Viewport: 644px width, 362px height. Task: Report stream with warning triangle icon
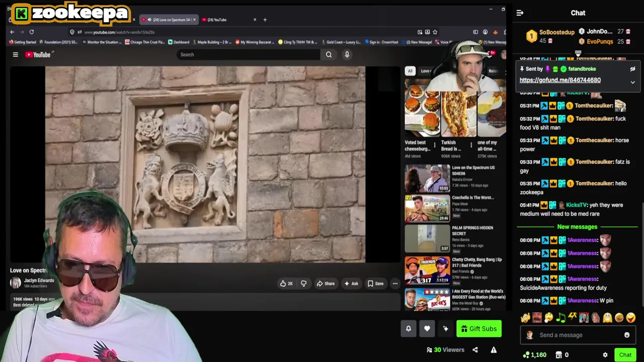[494, 350]
